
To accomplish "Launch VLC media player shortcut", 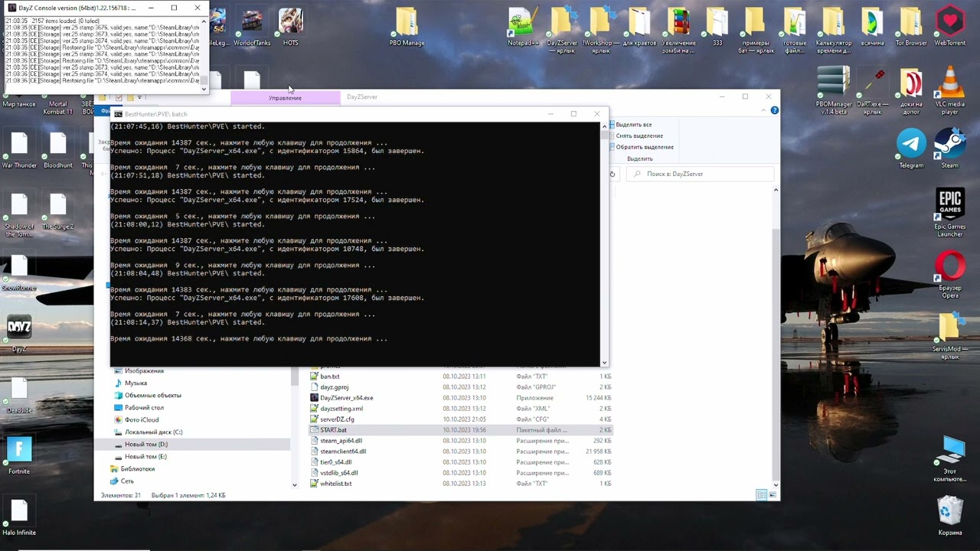I will coord(950,90).
